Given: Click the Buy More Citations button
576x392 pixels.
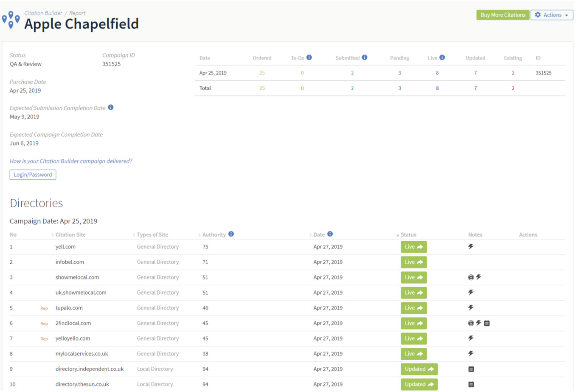Looking at the screenshot, I should 502,15.
